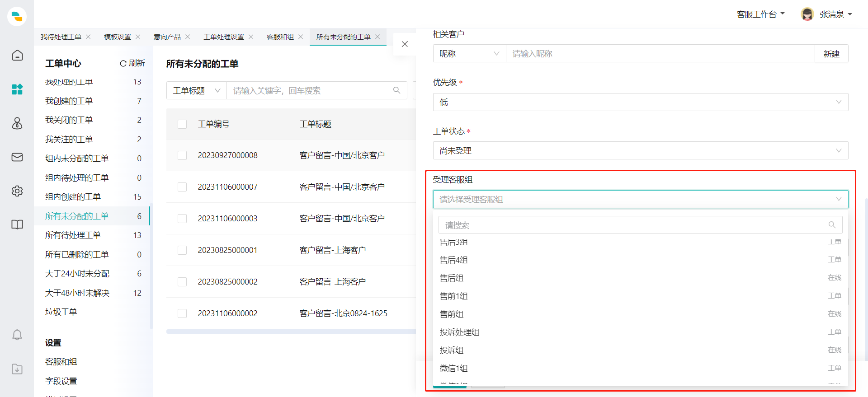Image resolution: width=868 pixels, height=397 pixels.
Task: Open the ticket center grid icon
Action: tap(17, 89)
